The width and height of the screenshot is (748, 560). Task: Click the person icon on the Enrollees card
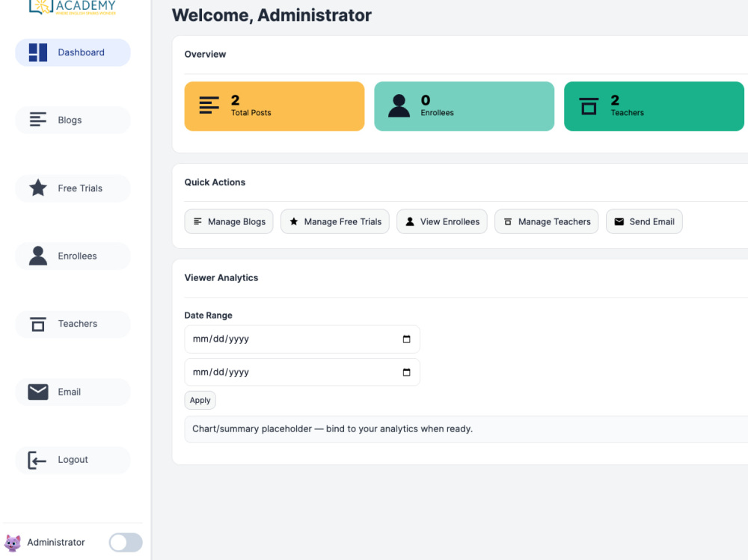pyautogui.click(x=399, y=106)
